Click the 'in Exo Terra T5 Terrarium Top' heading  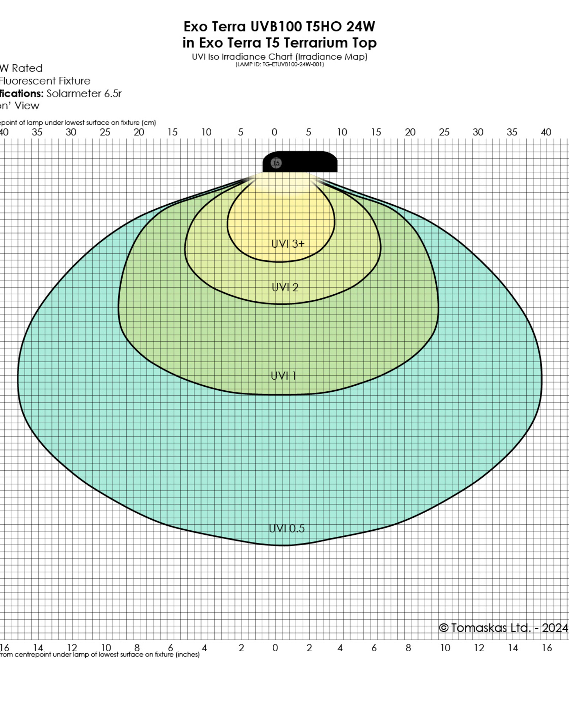click(x=279, y=43)
